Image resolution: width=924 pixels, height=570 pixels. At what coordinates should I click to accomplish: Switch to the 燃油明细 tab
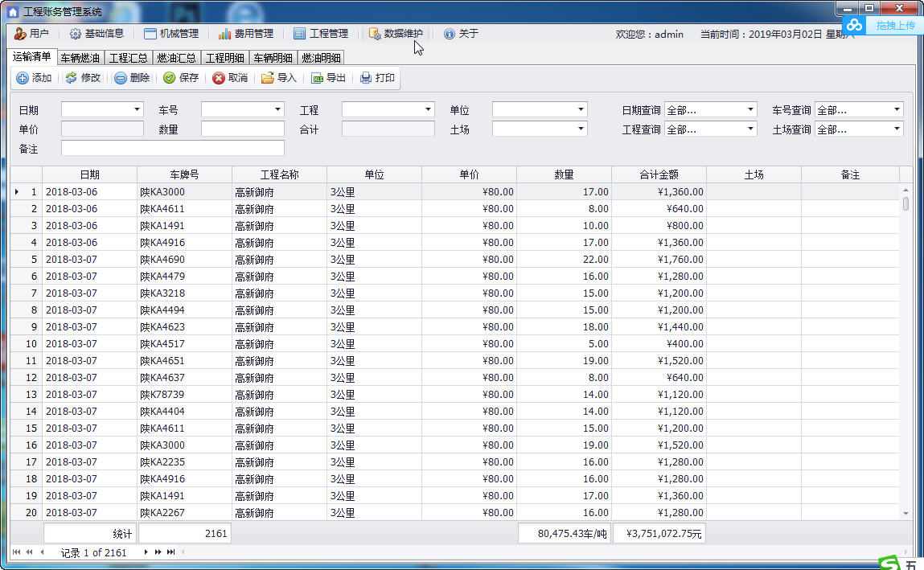pyautogui.click(x=321, y=58)
